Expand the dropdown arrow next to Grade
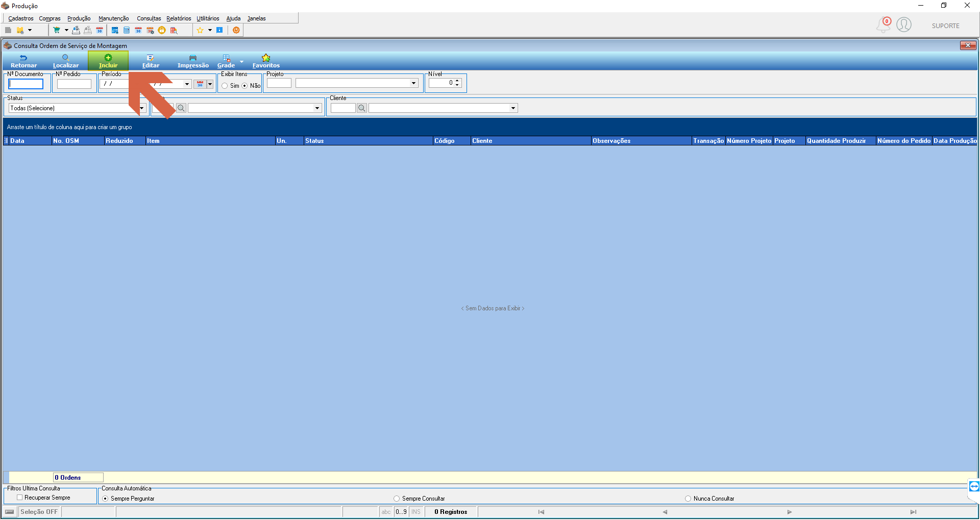This screenshot has width=980, height=520. pyautogui.click(x=241, y=62)
